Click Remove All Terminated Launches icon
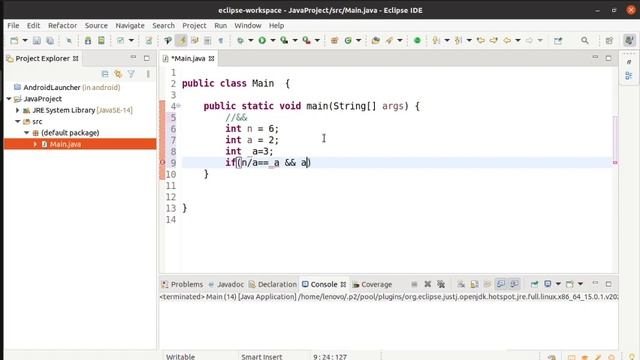640x360 pixels. pos(441,284)
